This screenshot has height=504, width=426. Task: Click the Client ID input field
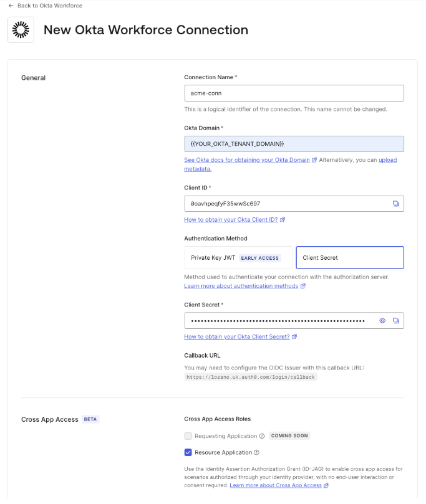pos(294,204)
